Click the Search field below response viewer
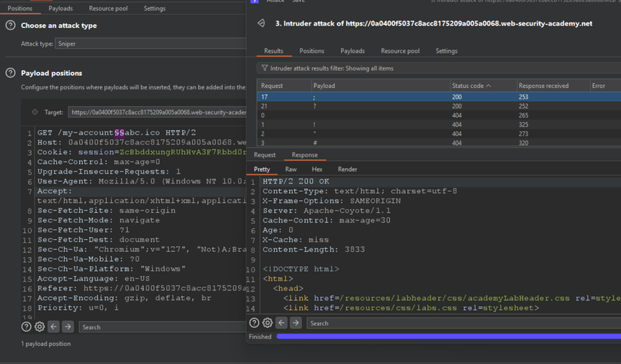The image size is (621, 364). 464,323
